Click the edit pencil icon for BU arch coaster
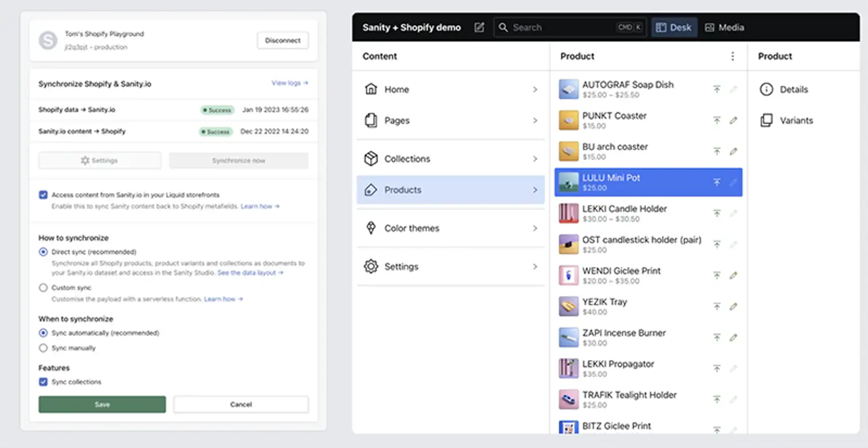868x448 pixels. 733,151
